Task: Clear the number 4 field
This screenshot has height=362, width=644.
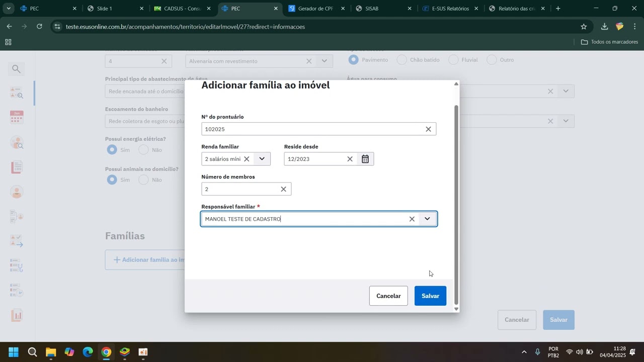Action: coord(164,61)
